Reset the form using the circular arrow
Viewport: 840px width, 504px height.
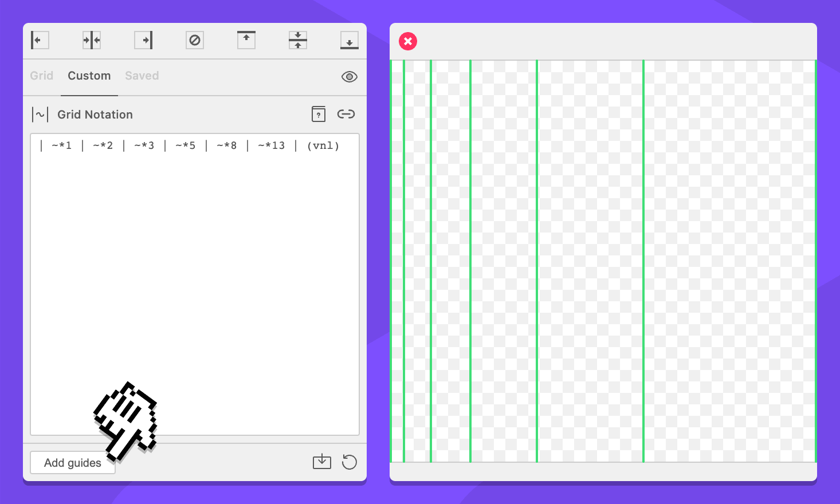click(350, 462)
